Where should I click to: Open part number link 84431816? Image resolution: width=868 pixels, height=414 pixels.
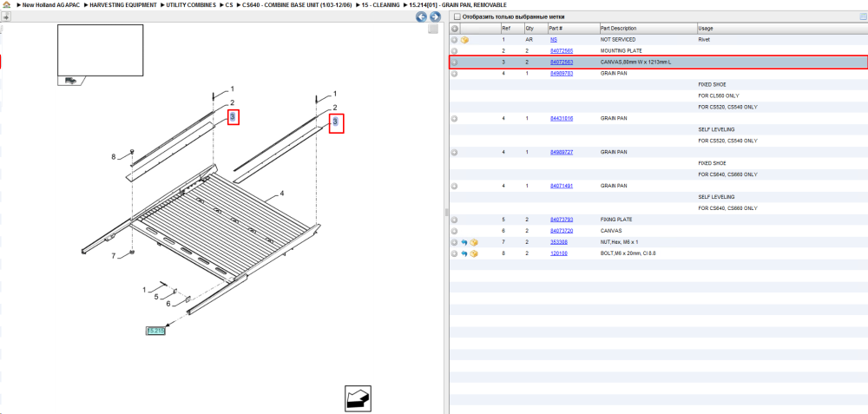(562, 118)
